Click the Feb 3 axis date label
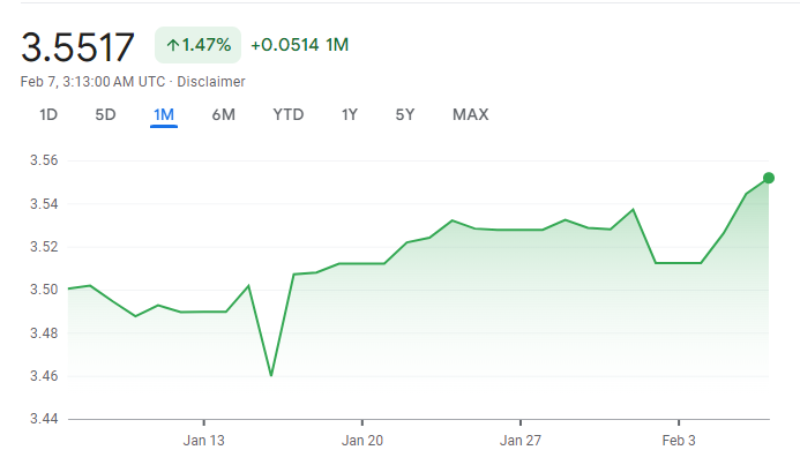This screenshot has width=800, height=465. tap(678, 440)
